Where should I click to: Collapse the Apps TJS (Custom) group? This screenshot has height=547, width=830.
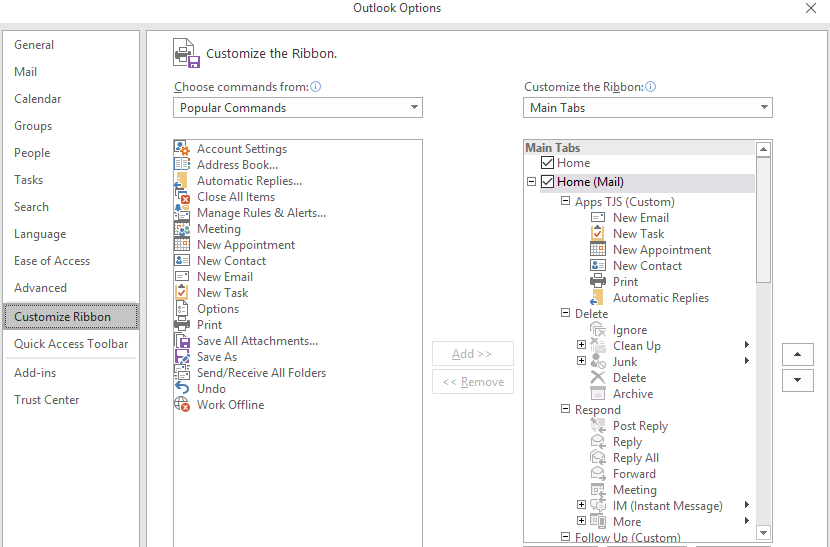click(565, 201)
